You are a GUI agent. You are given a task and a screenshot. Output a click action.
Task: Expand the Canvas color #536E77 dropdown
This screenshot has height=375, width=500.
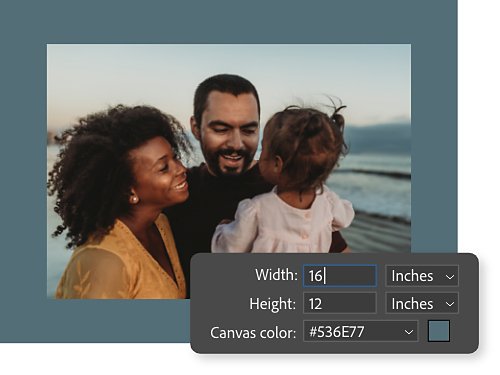click(361, 331)
